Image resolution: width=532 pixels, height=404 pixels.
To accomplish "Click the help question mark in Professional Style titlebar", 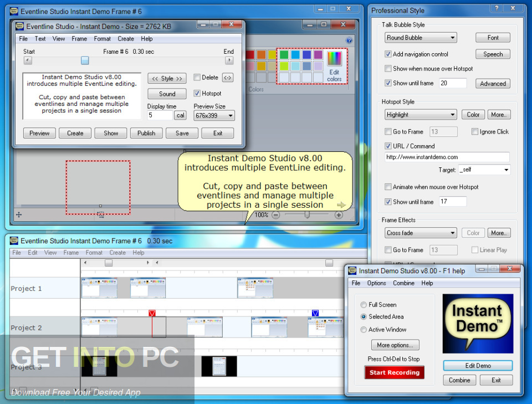I will (x=497, y=8).
